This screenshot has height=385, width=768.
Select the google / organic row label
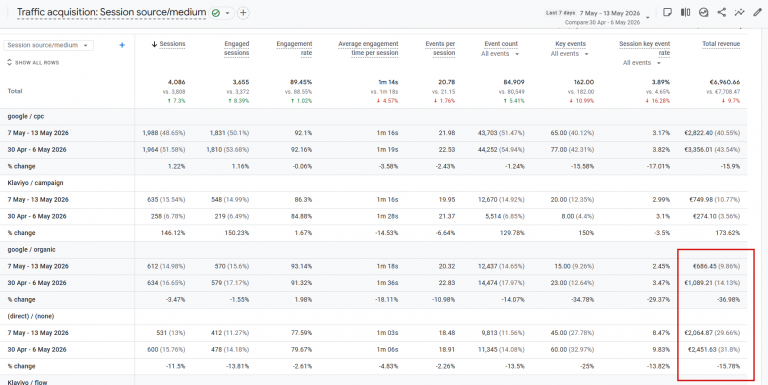tap(31, 250)
